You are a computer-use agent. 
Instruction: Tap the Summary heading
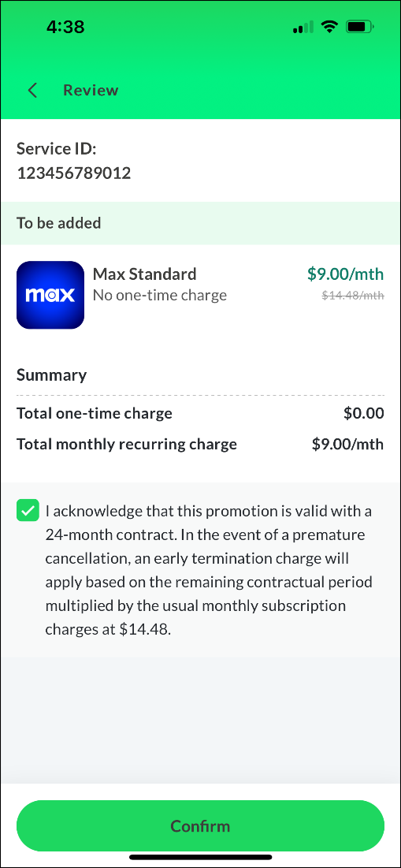point(51,375)
